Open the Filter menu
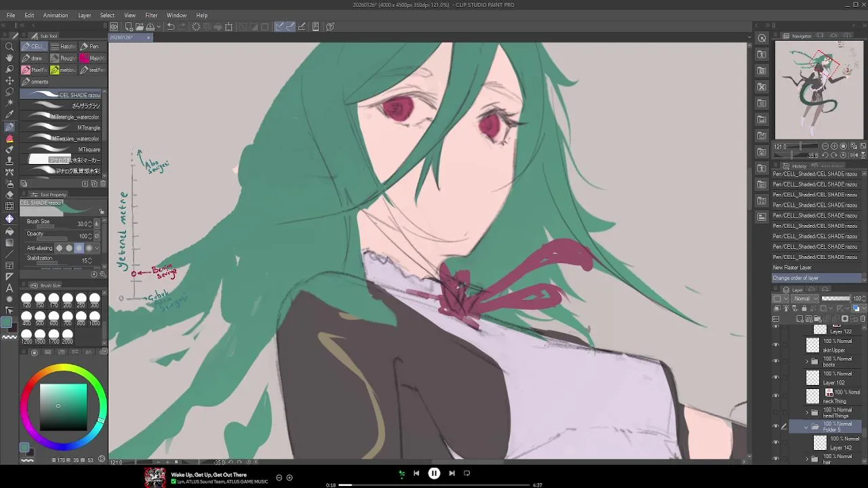Viewport: 868px width, 488px height. click(x=151, y=15)
